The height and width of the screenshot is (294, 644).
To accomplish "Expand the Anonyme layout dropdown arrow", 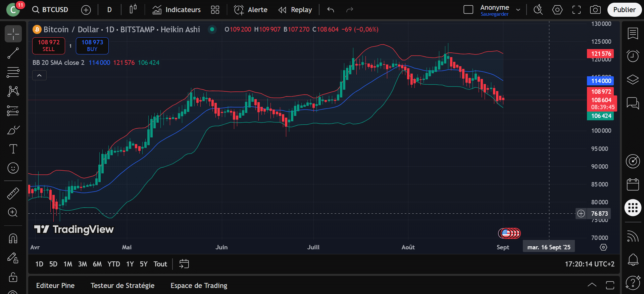I will coord(518,10).
